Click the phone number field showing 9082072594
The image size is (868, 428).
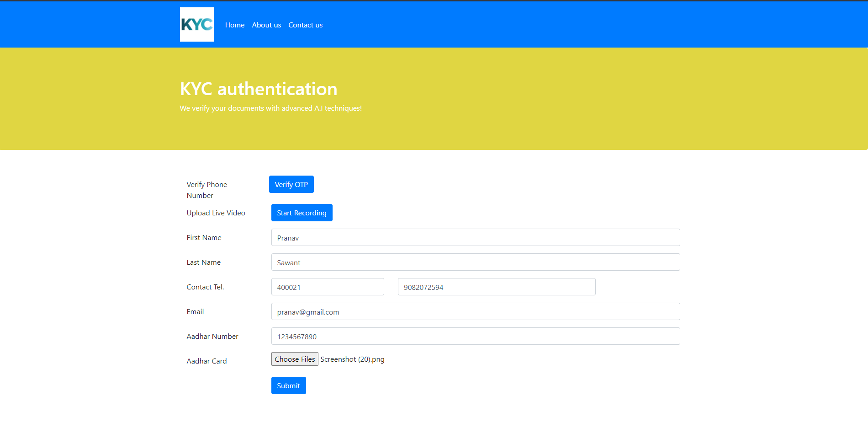pos(496,287)
